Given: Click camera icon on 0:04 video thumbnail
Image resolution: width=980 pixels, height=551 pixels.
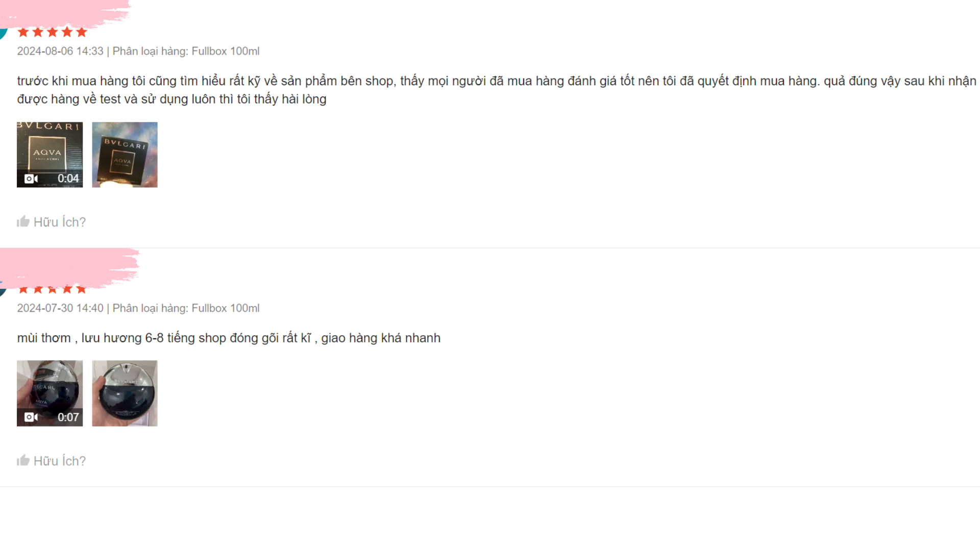Looking at the screenshot, I should coord(31,179).
